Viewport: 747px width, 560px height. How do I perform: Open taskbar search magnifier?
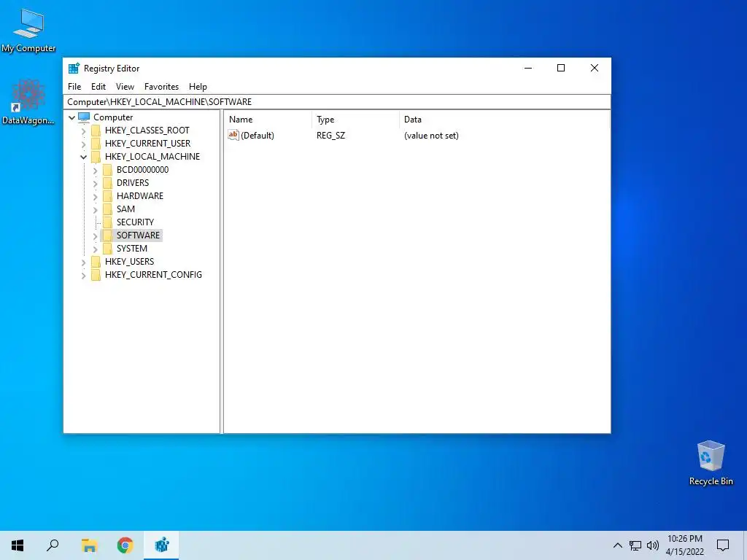[x=53, y=545]
